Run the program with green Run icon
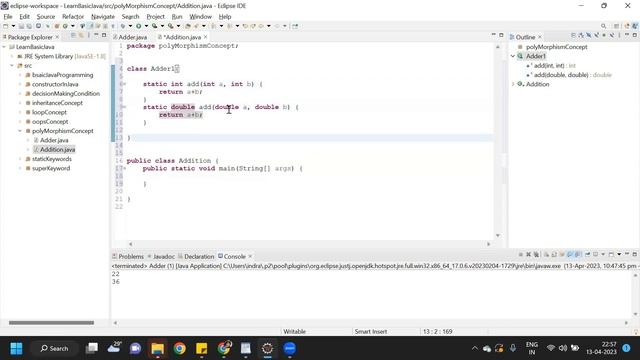640x360 pixels. click(x=138, y=26)
